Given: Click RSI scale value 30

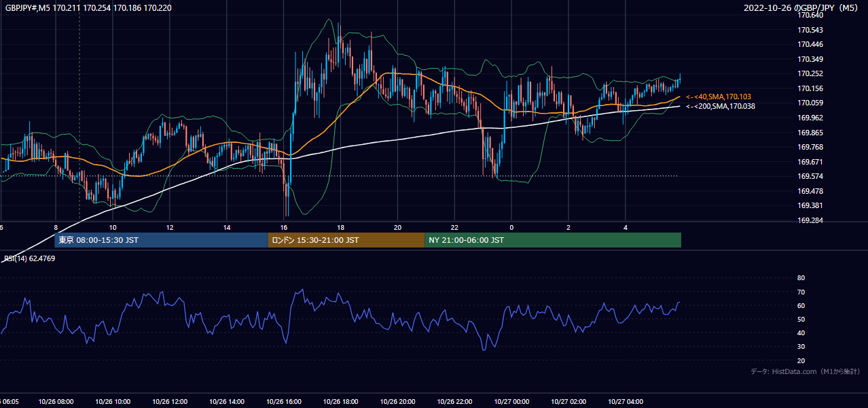Looking at the screenshot, I should pos(801,347).
